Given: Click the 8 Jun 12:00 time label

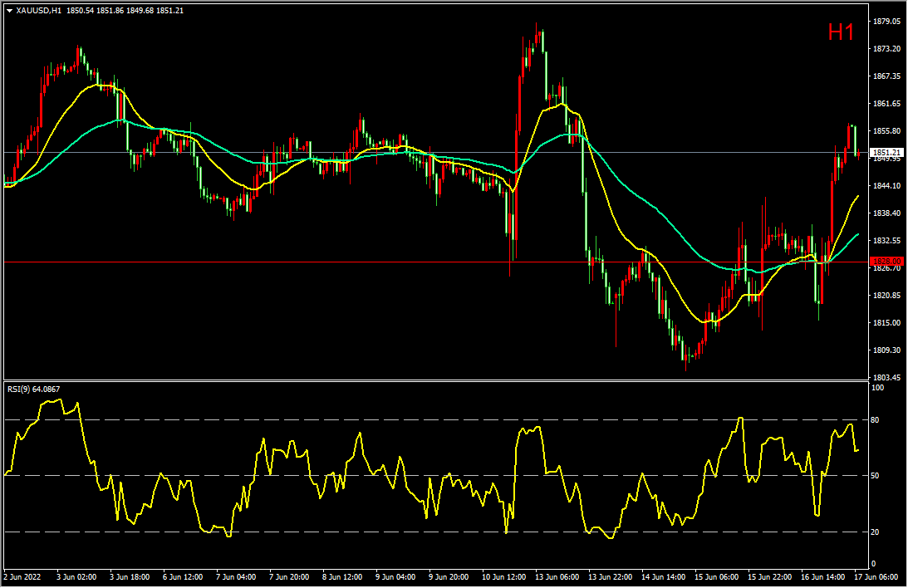Looking at the screenshot, I should coord(342,577).
